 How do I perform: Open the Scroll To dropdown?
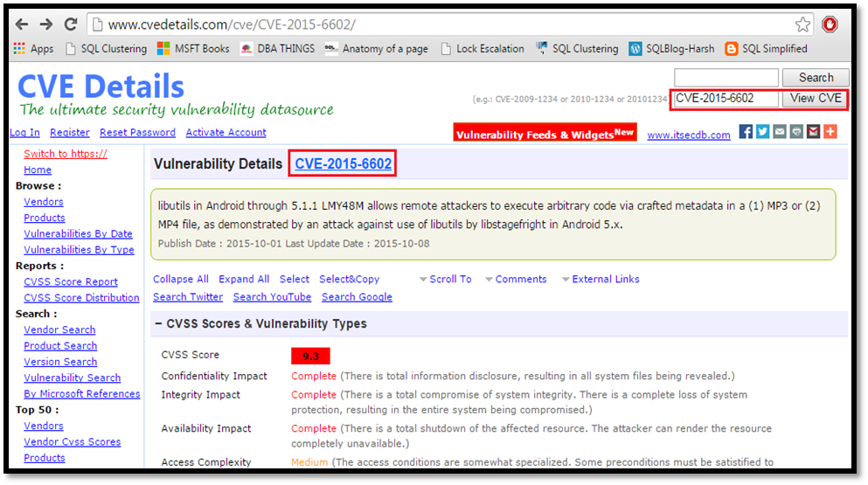pos(446,279)
